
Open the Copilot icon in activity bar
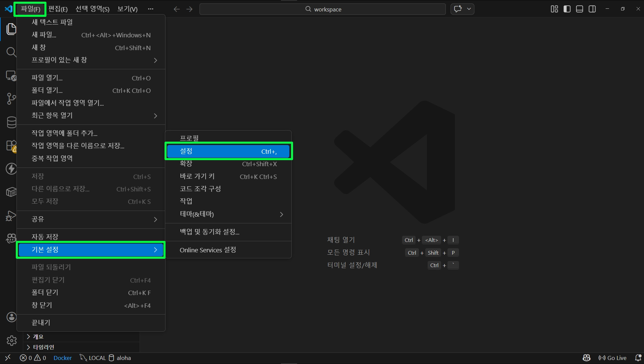(11, 239)
